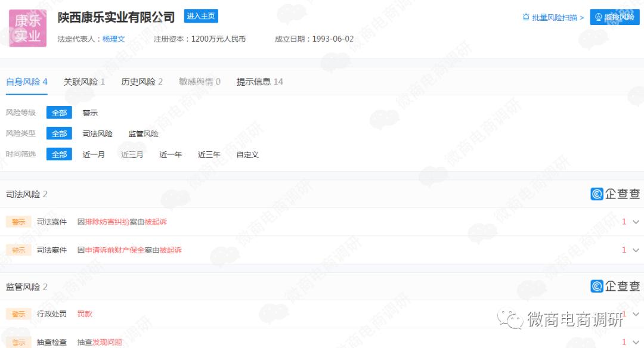644x348 pixels.
Task: Expand the 抽查检查 row chevron
Action: 636,342
